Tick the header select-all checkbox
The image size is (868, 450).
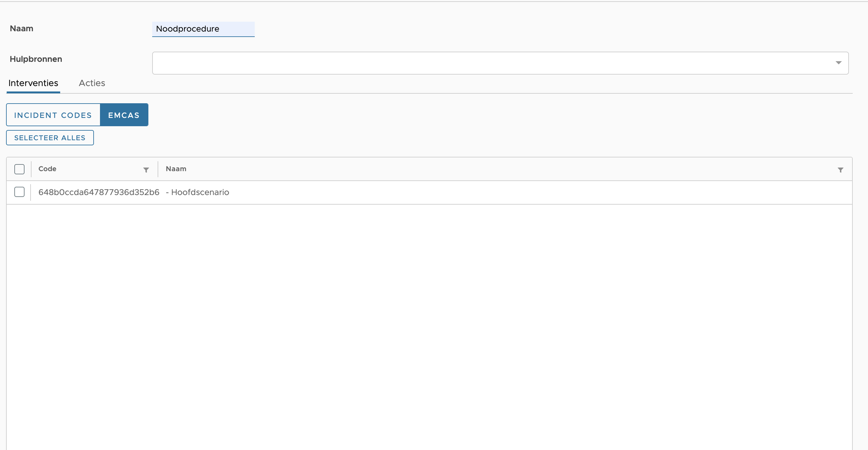tap(19, 169)
